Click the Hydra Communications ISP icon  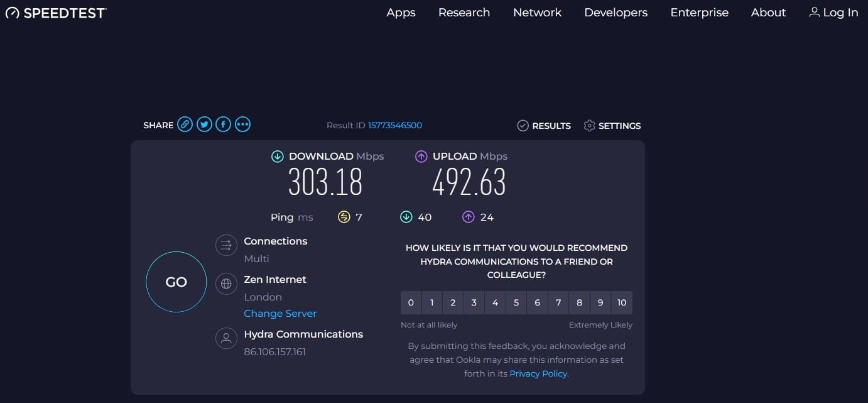226,338
